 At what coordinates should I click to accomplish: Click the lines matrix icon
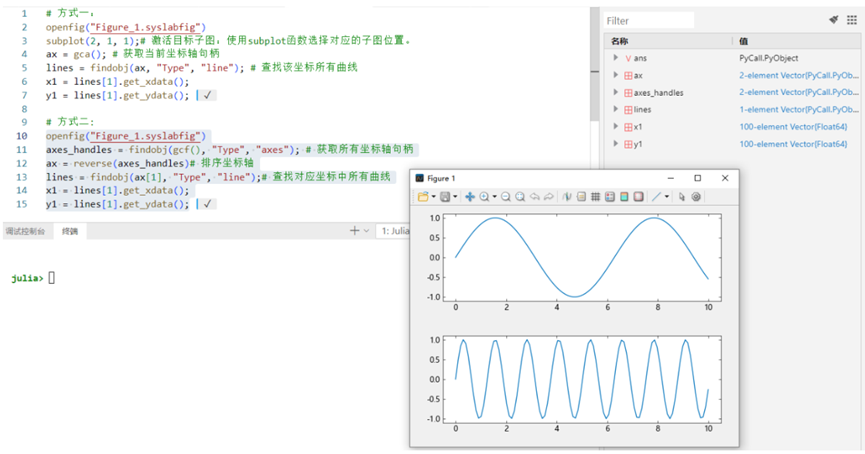click(x=628, y=110)
